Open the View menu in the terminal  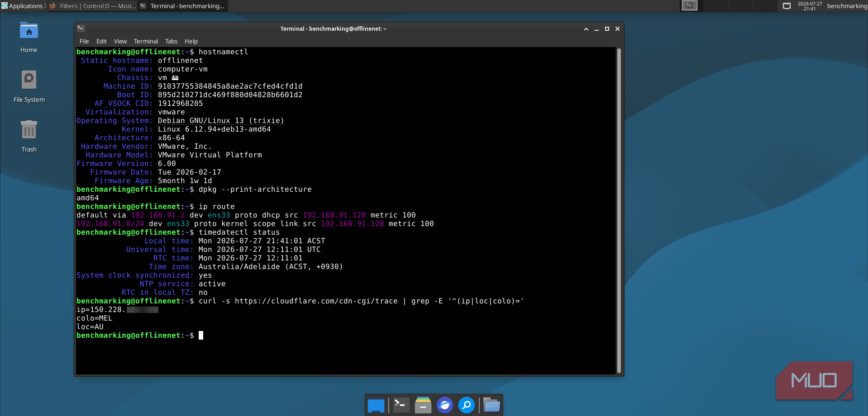coord(120,41)
